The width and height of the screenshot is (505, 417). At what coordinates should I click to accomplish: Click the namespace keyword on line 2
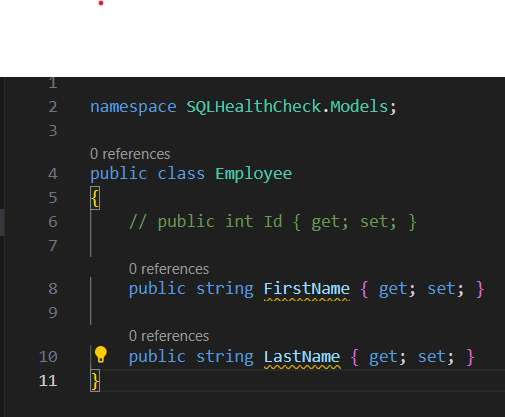coord(133,107)
